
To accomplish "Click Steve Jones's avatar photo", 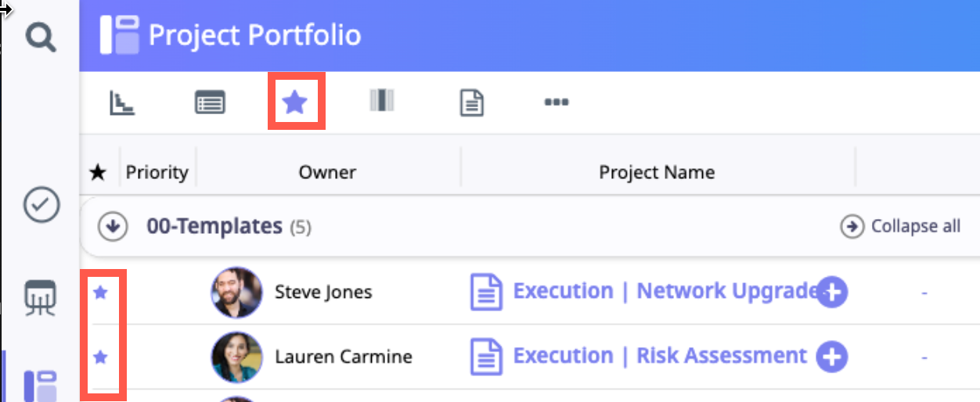I will (x=236, y=293).
